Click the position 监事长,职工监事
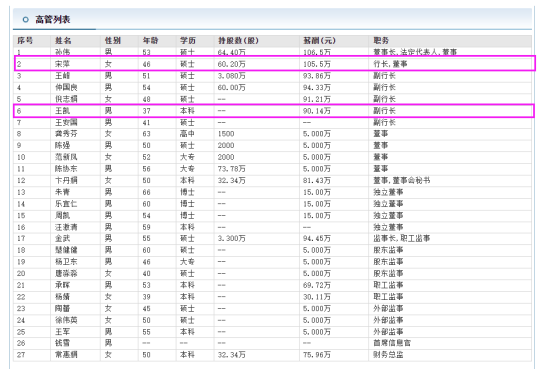This screenshot has width=547, height=369. pos(402,239)
